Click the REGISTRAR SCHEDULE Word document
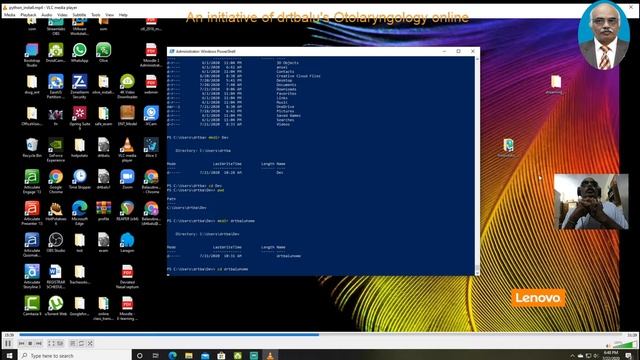The height and width of the screenshot is (360, 640). pyautogui.click(x=56, y=277)
